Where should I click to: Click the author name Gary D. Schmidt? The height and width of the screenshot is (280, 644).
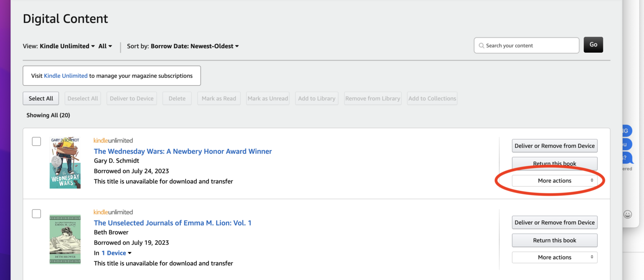[117, 161]
